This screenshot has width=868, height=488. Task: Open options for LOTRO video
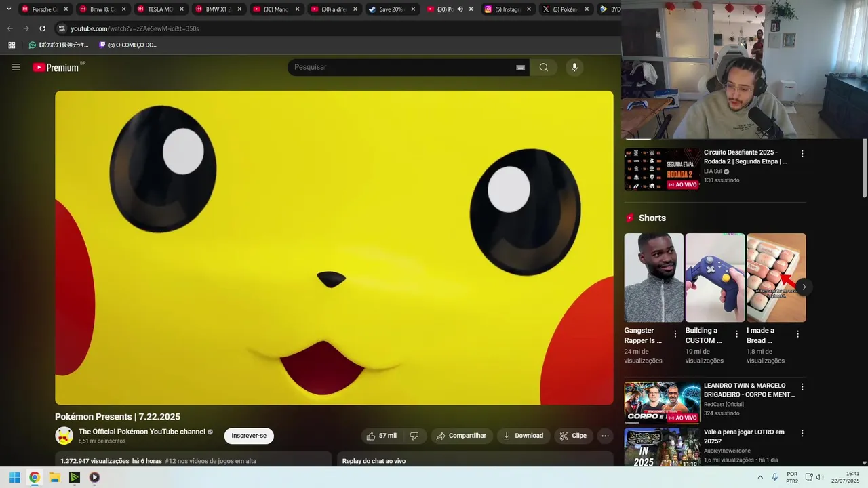pyautogui.click(x=802, y=433)
